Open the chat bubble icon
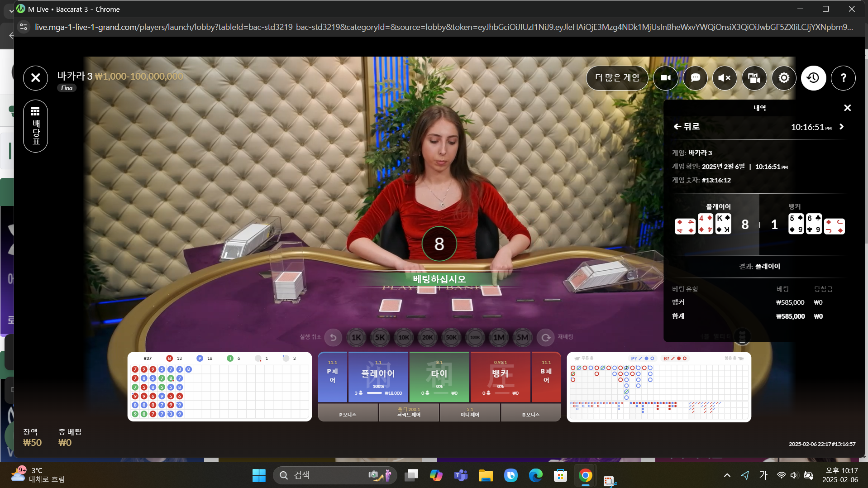This screenshot has width=868, height=488. 695,78
